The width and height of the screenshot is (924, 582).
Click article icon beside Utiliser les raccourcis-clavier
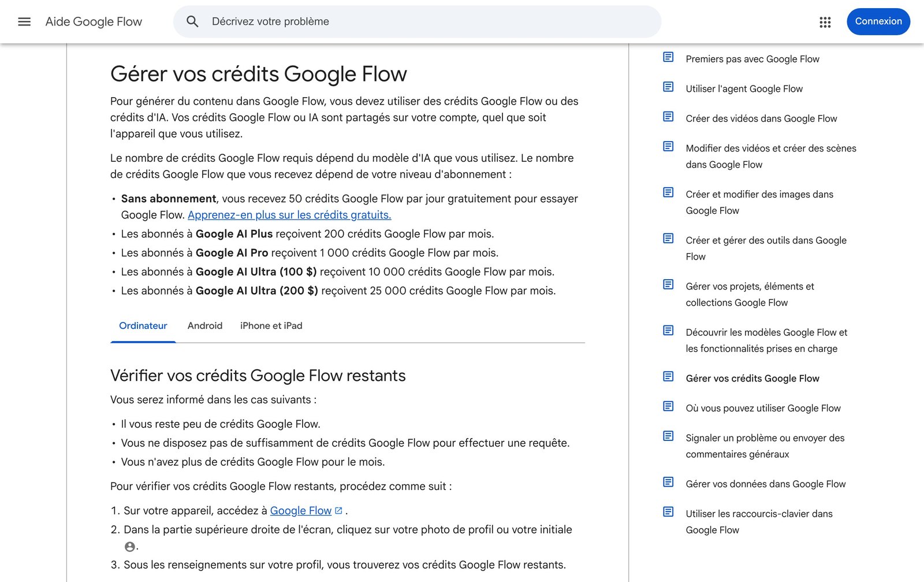[668, 511]
